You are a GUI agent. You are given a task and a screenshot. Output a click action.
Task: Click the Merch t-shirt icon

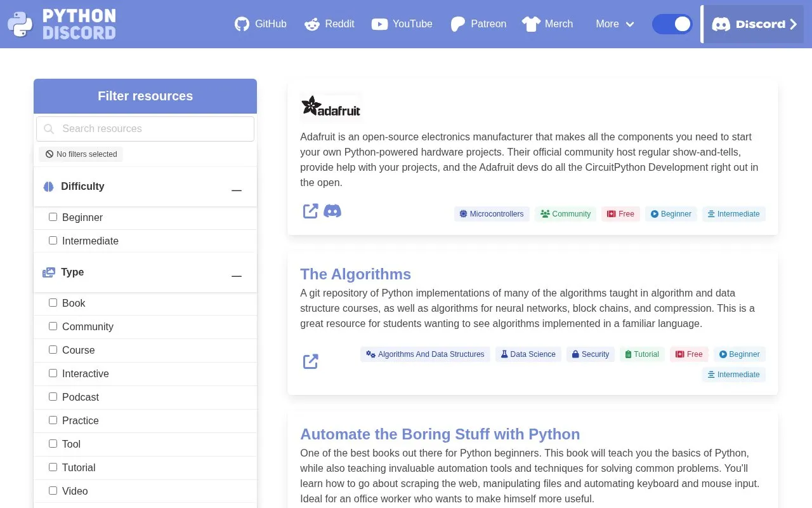(x=531, y=24)
